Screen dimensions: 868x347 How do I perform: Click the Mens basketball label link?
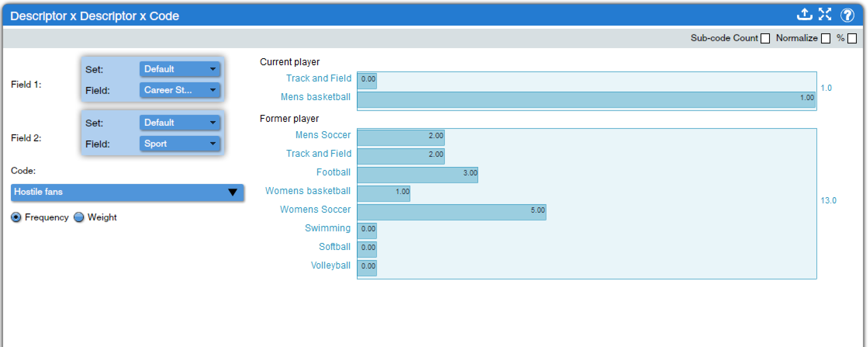[315, 97]
